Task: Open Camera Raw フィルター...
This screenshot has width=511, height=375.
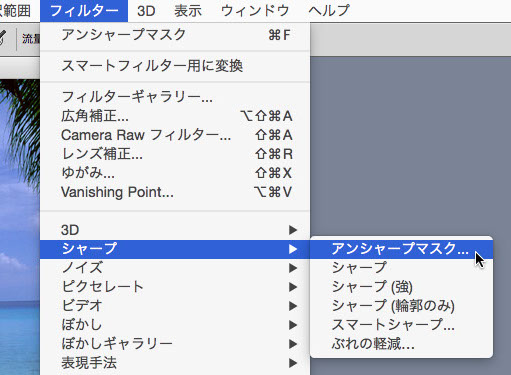Action: pyautogui.click(x=175, y=135)
